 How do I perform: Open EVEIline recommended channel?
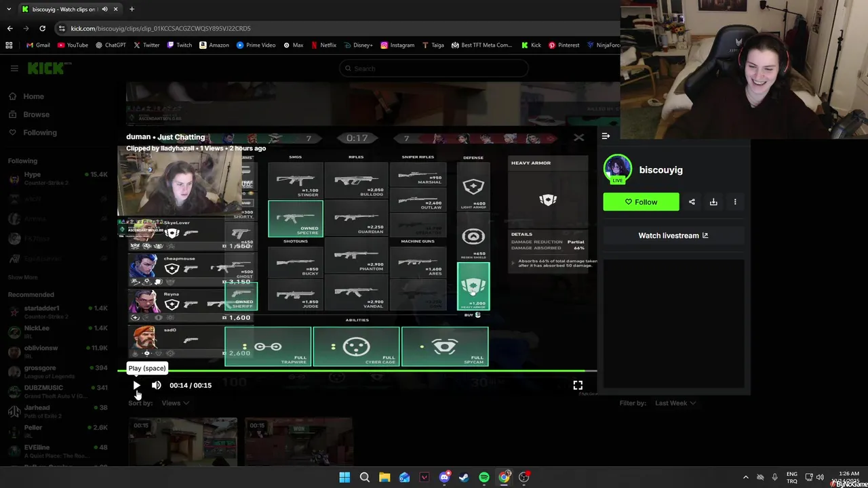(58, 451)
